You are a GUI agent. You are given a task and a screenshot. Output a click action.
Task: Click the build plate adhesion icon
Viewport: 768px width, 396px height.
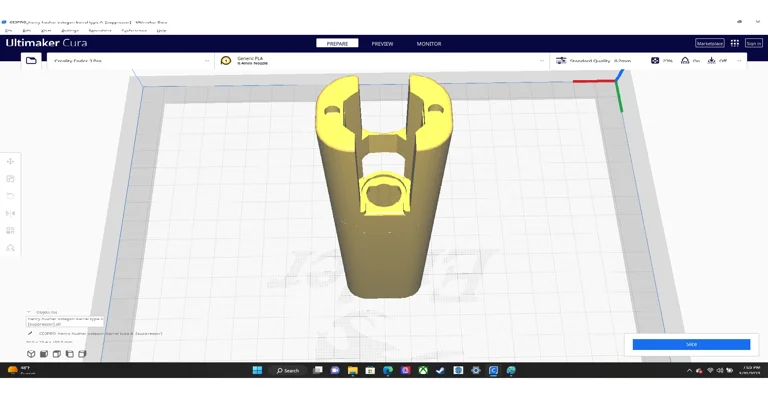(x=711, y=60)
